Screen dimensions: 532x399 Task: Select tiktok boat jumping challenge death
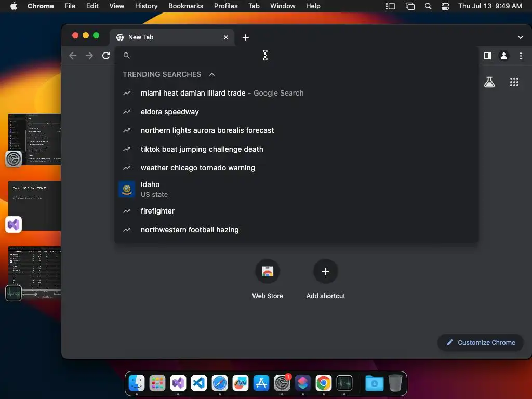coord(297,149)
